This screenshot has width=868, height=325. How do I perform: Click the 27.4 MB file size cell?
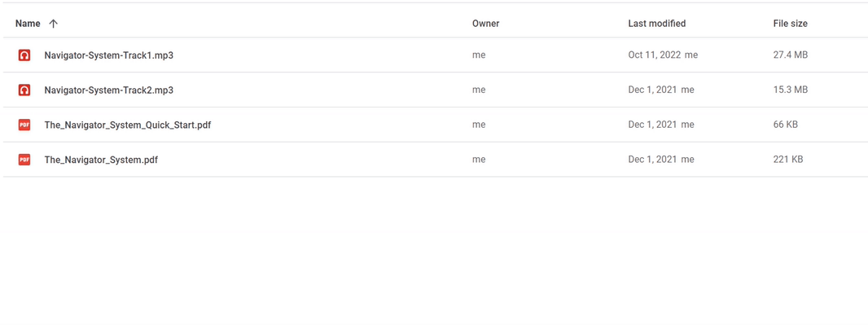(791, 55)
